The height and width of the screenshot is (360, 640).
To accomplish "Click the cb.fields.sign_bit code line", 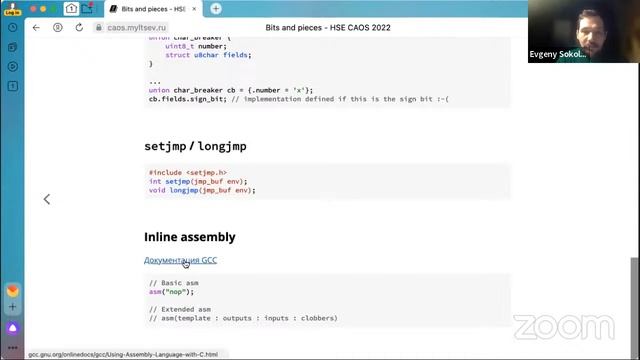I will pyautogui.click(x=299, y=99).
